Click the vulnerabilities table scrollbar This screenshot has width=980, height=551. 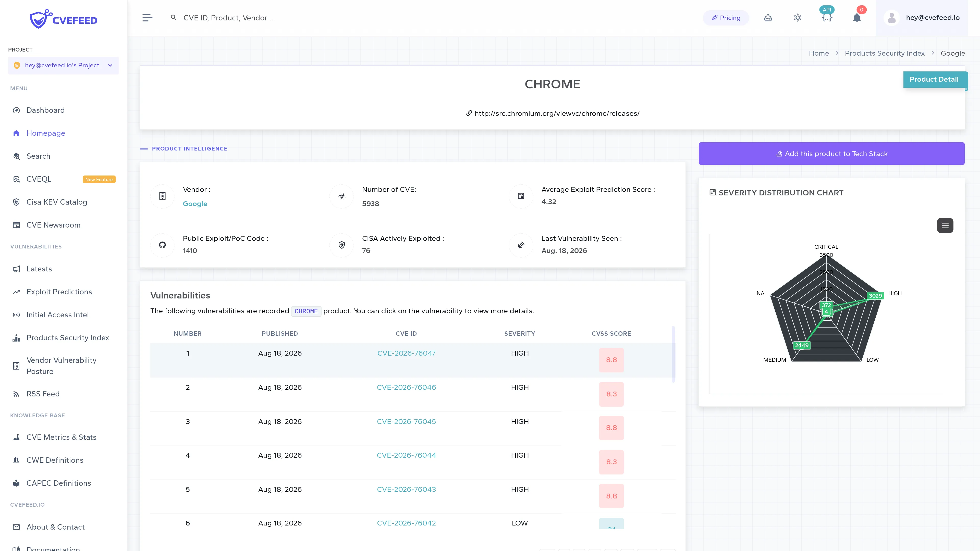point(673,354)
